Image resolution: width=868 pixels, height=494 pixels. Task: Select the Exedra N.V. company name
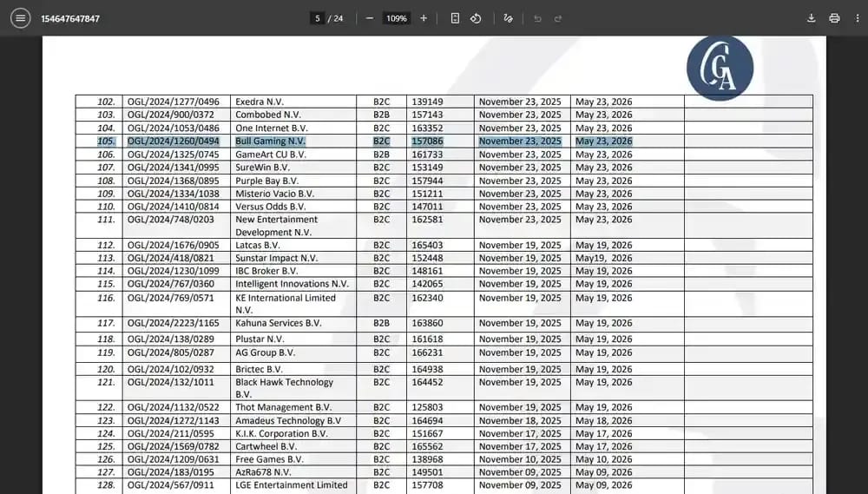260,102
